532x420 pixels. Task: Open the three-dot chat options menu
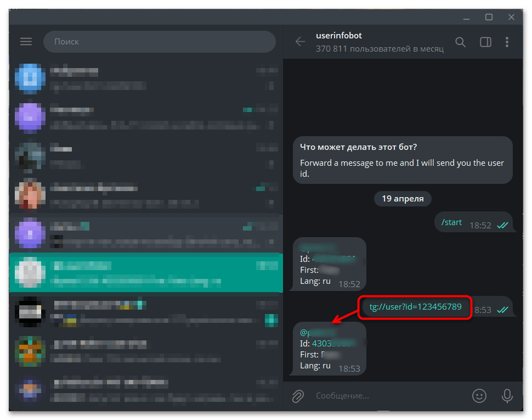[507, 42]
